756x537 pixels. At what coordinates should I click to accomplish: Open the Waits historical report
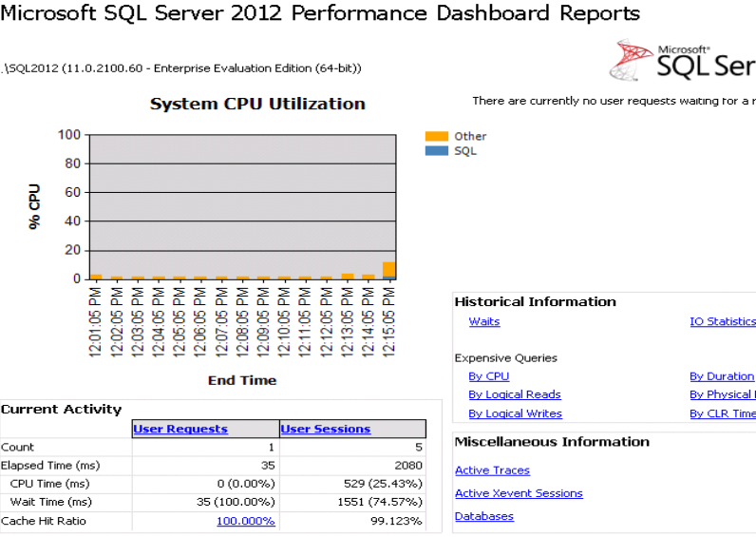pos(484,321)
